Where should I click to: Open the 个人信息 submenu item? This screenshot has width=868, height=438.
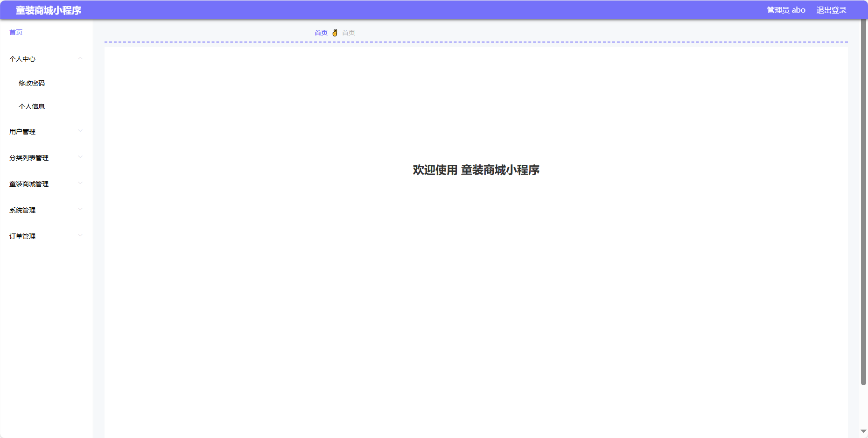click(32, 106)
